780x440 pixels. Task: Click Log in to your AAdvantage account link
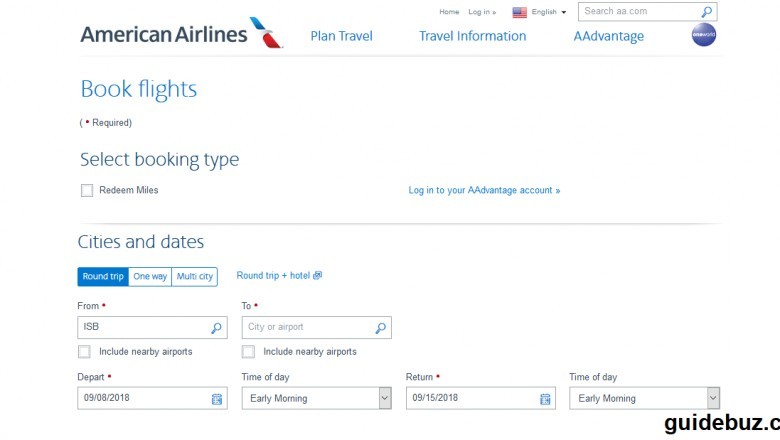pyautogui.click(x=484, y=190)
